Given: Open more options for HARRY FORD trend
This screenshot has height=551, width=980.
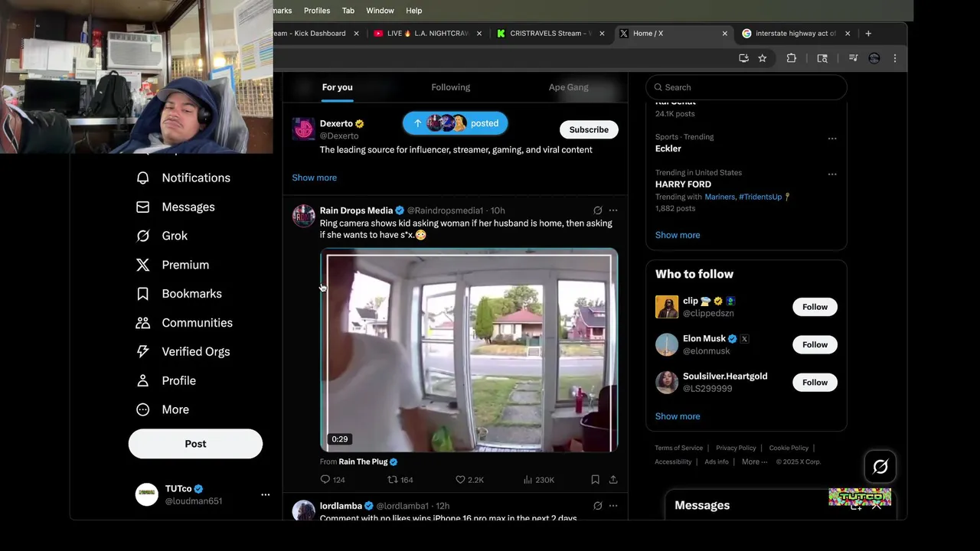Looking at the screenshot, I should point(832,174).
